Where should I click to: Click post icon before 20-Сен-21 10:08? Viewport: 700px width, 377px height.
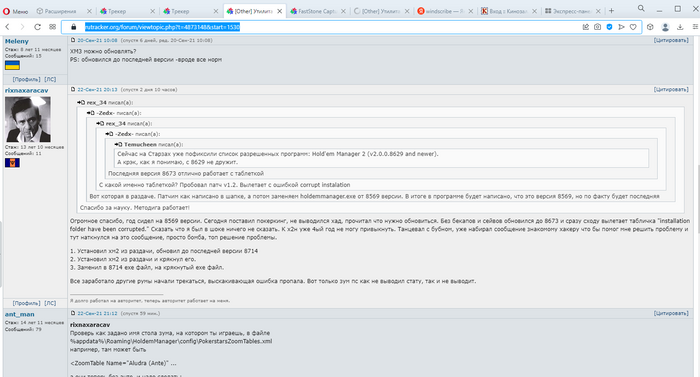73,40
